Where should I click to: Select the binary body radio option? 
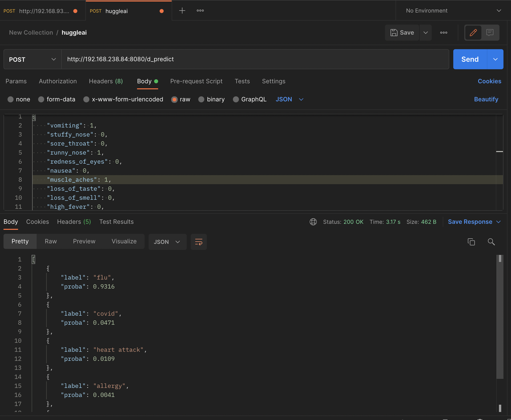pyautogui.click(x=201, y=99)
